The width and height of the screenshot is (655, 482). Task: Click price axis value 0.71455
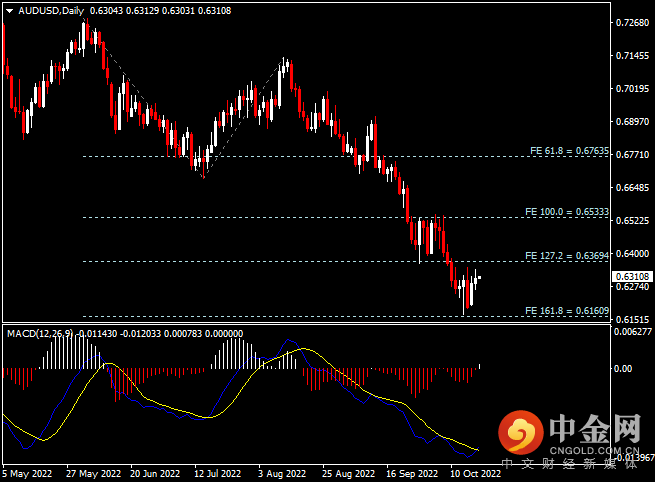633,56
